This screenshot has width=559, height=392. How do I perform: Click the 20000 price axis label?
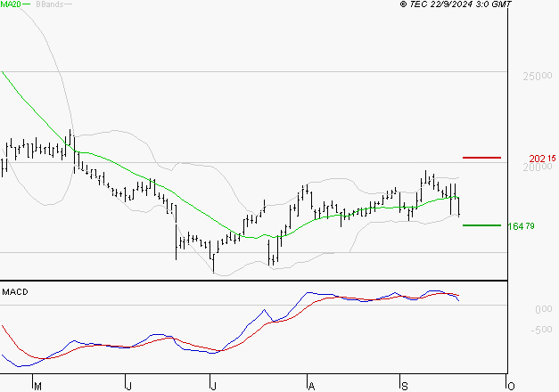click(x=538, y=167)
